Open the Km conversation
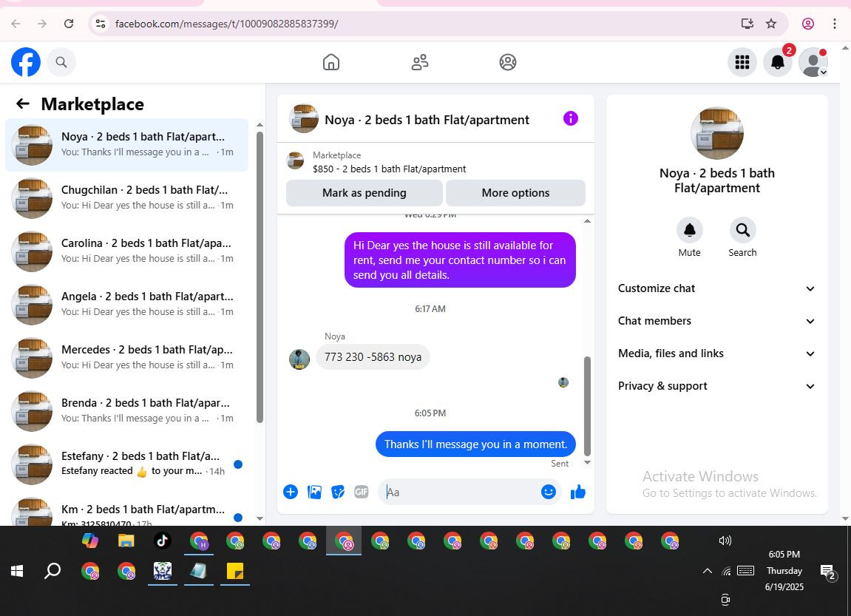Viewport: 851px width, 616px height. 126,510
